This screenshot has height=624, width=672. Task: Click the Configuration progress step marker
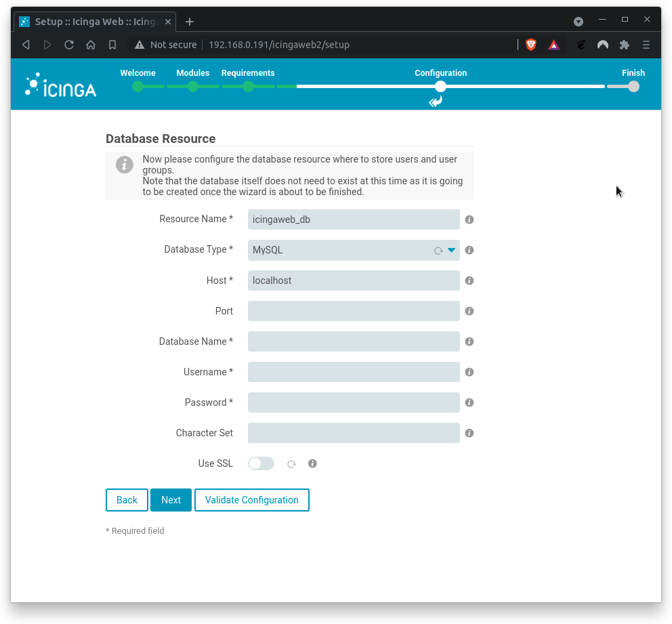pyautogui.click(x=440, y=87)
